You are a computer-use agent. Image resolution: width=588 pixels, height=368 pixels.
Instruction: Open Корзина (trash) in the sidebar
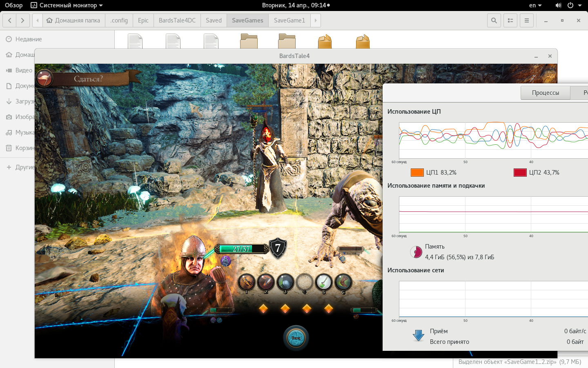coord(20,148)
